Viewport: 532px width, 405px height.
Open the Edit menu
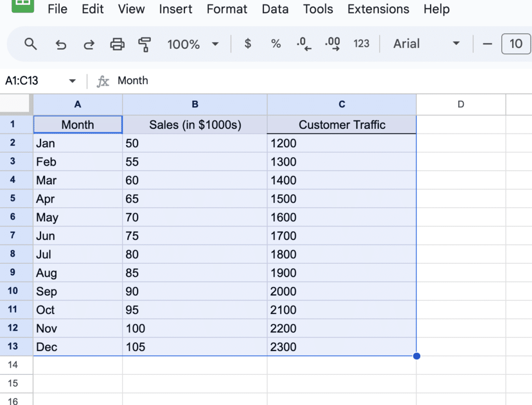coord(92,9)
